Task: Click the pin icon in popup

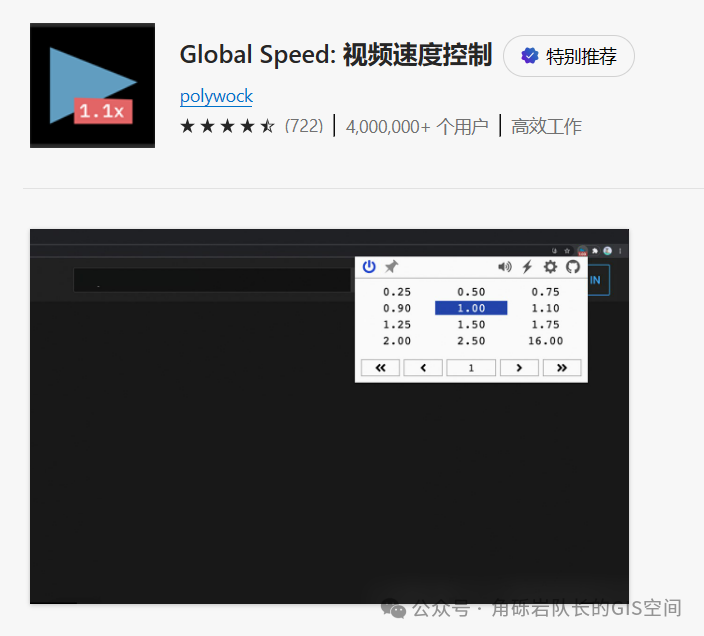Action: tap(392, 267)
